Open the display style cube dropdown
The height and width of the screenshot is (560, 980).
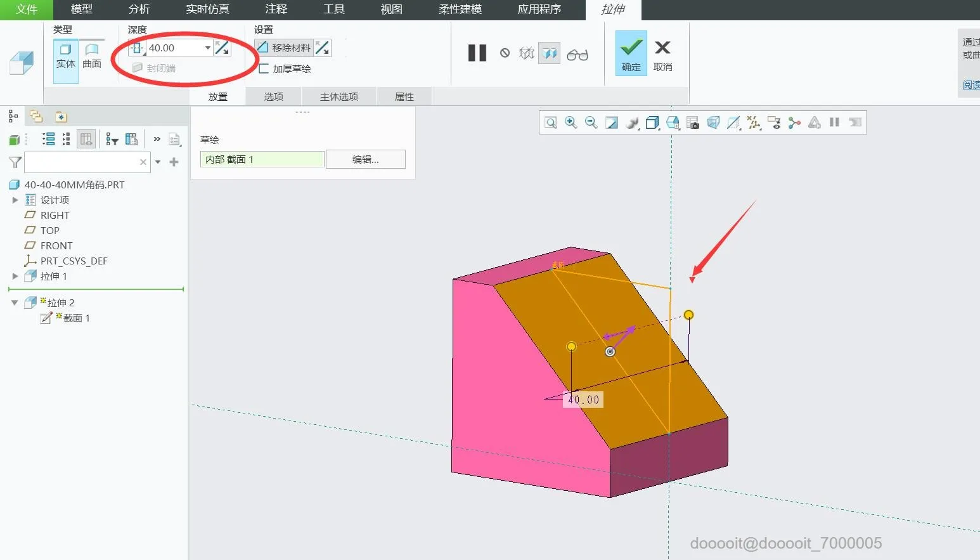(652, 122)
